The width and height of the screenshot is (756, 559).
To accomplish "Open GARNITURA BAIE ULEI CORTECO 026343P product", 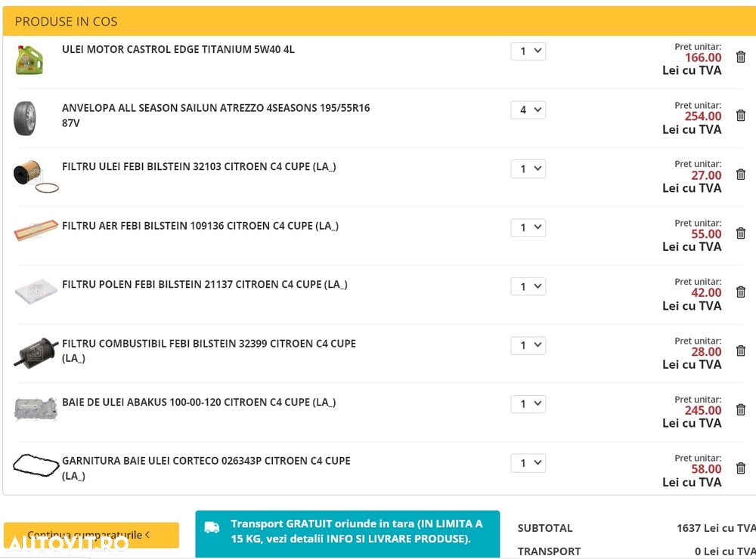I will click(206, 468).
